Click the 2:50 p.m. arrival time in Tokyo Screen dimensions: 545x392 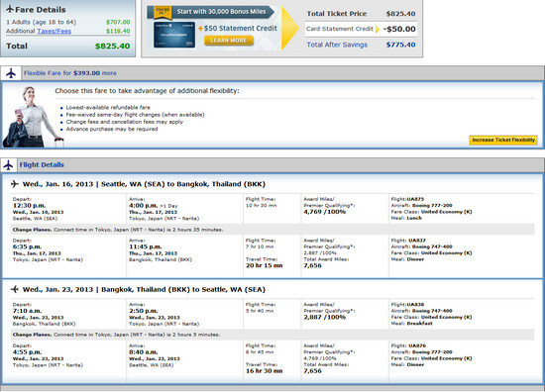[x=144, y=311]
